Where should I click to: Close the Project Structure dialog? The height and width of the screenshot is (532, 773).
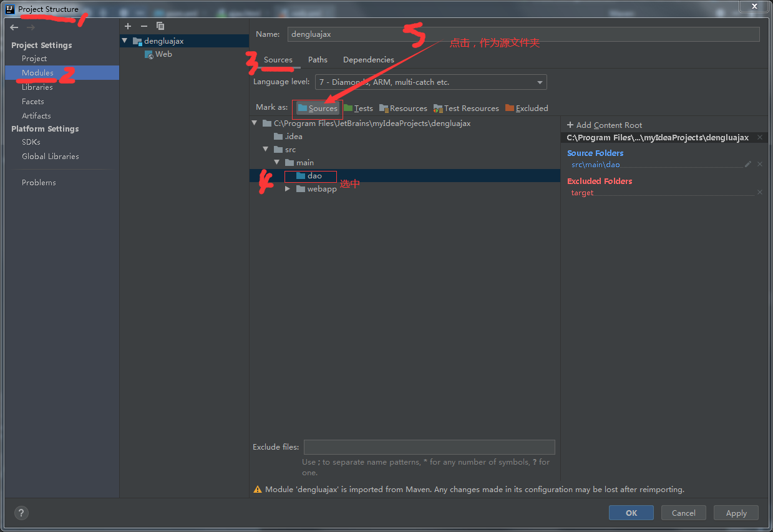click(x=754, y=6)
